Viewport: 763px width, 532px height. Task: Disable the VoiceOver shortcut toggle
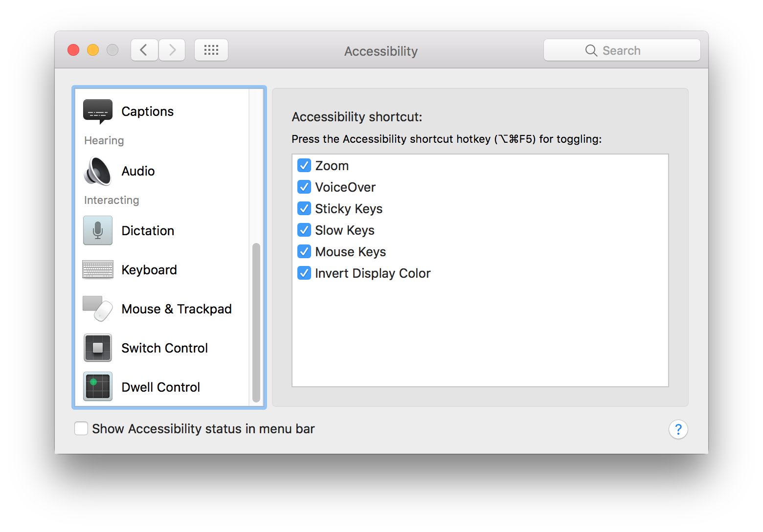(x=304, y=187)
